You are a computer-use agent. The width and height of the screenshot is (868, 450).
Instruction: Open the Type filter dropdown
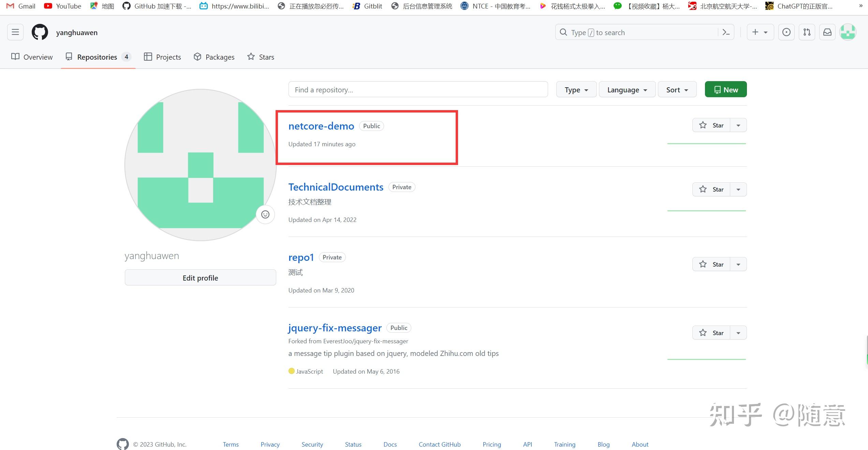pos(576,89)
